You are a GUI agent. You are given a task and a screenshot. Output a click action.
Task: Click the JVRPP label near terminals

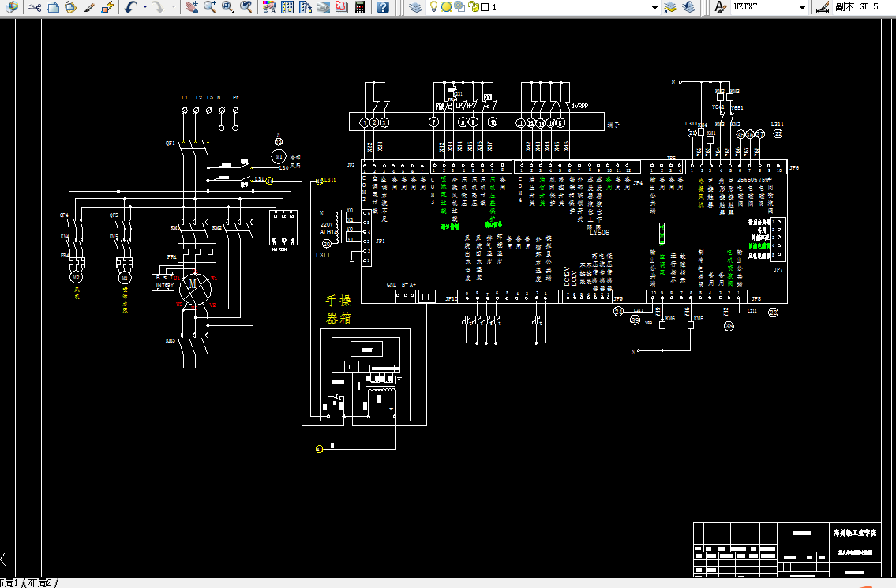[x=579, y=106]
